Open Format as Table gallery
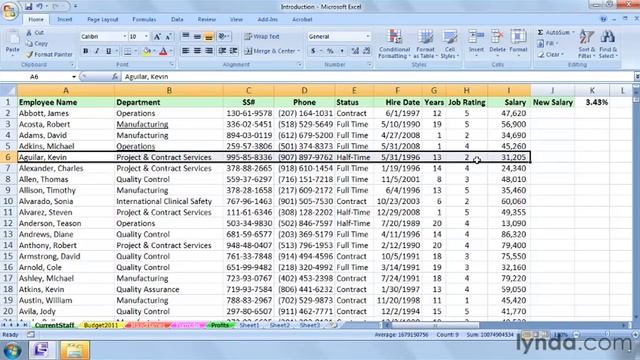Image resolution: width=640 pixels, height=360 pixels. click(x=425, y=44)
